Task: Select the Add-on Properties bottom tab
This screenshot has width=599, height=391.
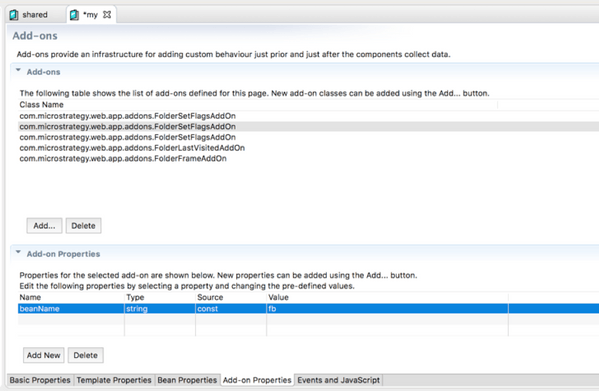Action: (x=257, y=380)
